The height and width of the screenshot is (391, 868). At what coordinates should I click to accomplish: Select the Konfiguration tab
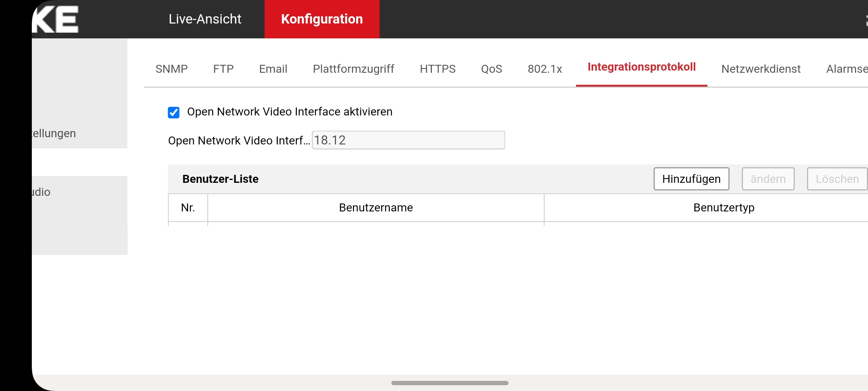pyautogui.click(x=322, y=19)
